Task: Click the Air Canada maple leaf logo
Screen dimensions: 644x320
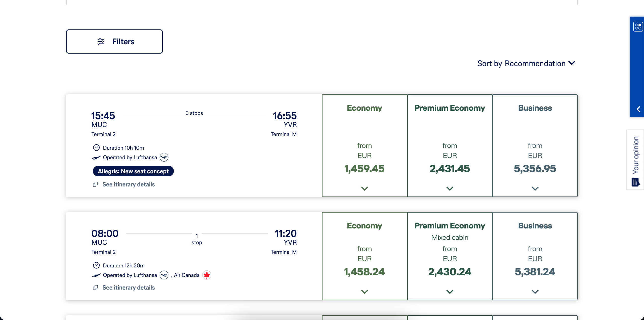Action: pyautogui.click(x=207, y=275)
